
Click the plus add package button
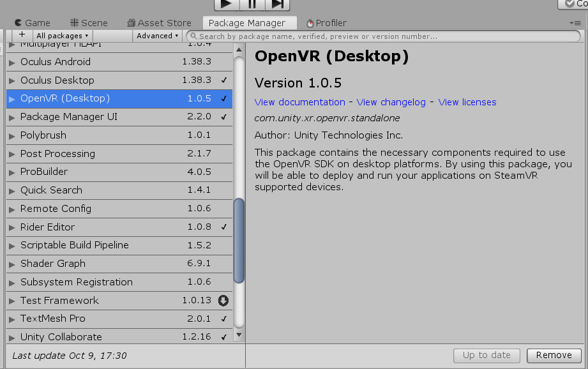(x=22, y=35)
